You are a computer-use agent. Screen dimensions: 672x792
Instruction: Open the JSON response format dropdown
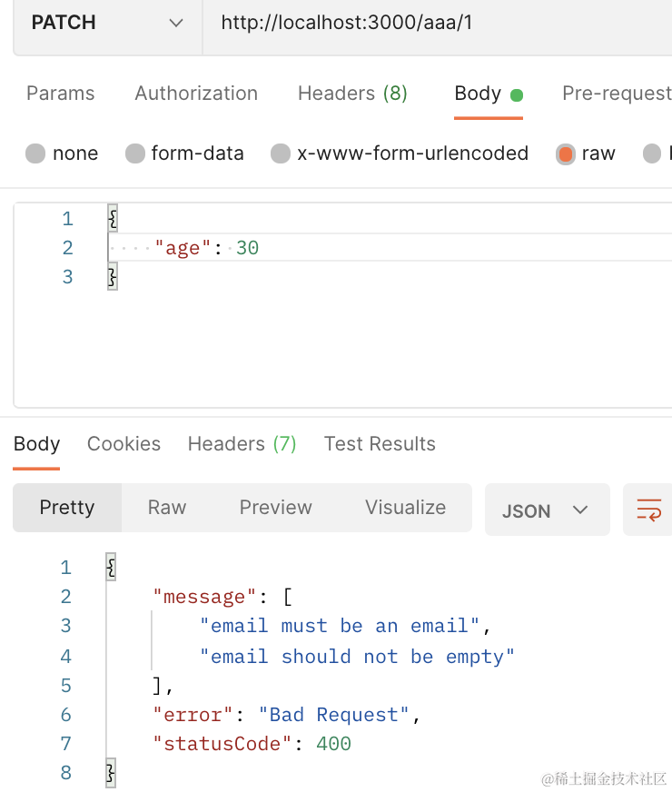pyautogui.click(x=546, y=510)
